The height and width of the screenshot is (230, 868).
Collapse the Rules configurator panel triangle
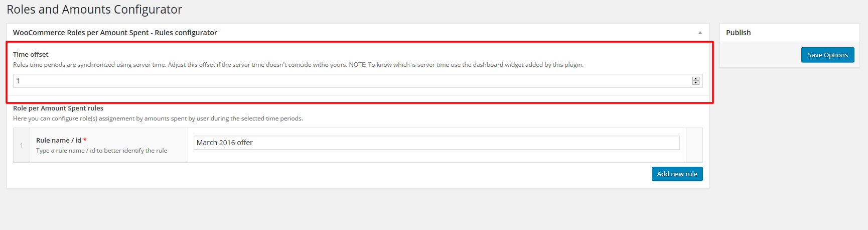tap(700, 33)
